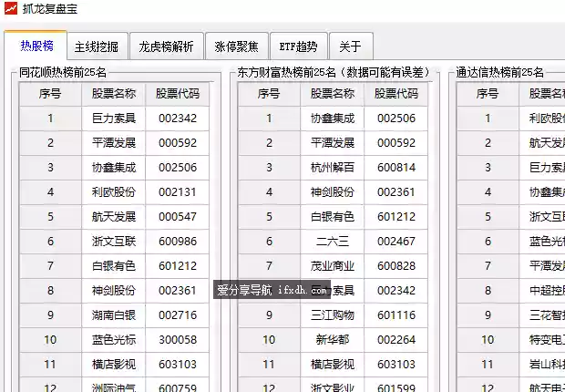Select 平潭发展 in 东方财富 list
The image size is (565, 392).
333,143
